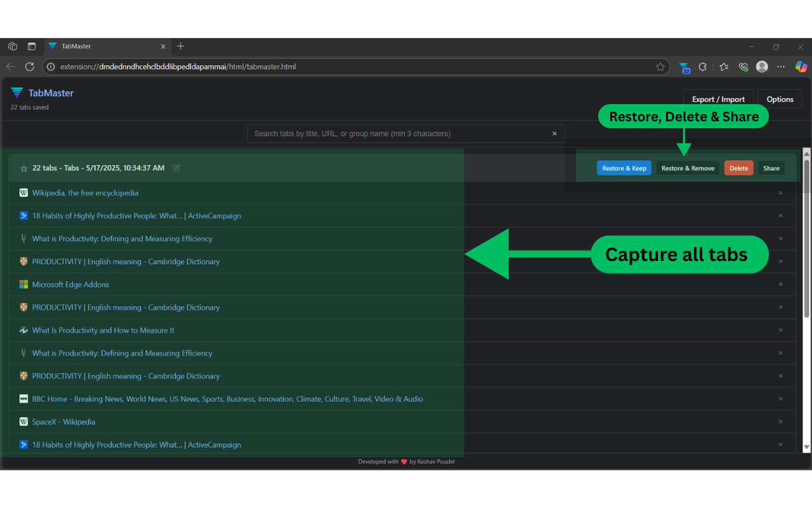Remove 'What Is Productivity and How to Measure It' tab

point(781,330)
